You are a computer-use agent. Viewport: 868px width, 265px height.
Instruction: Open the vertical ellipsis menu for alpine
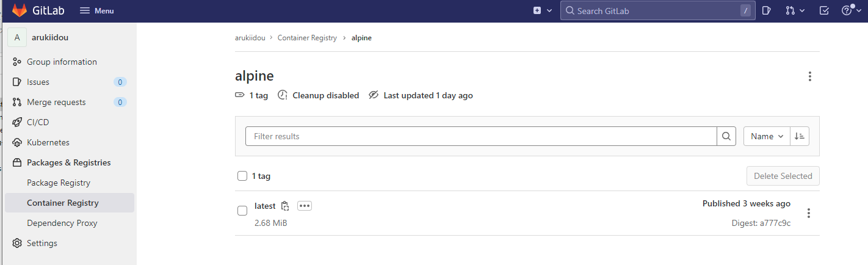tap(810, 76)
